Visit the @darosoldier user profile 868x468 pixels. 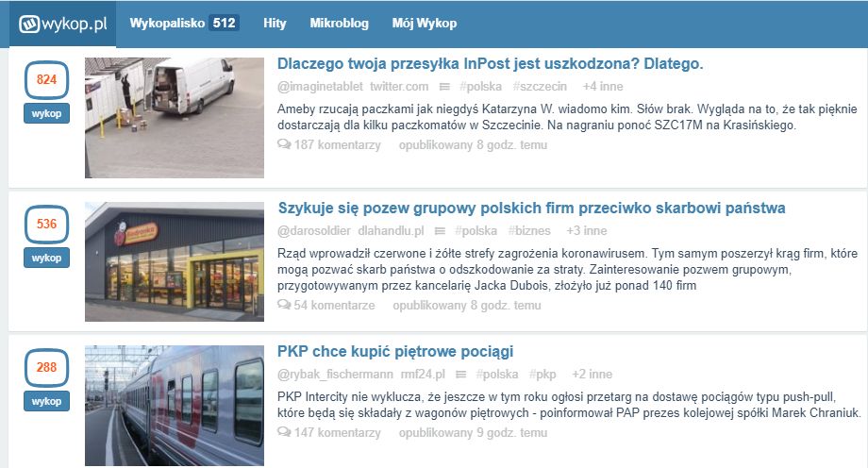314,231
